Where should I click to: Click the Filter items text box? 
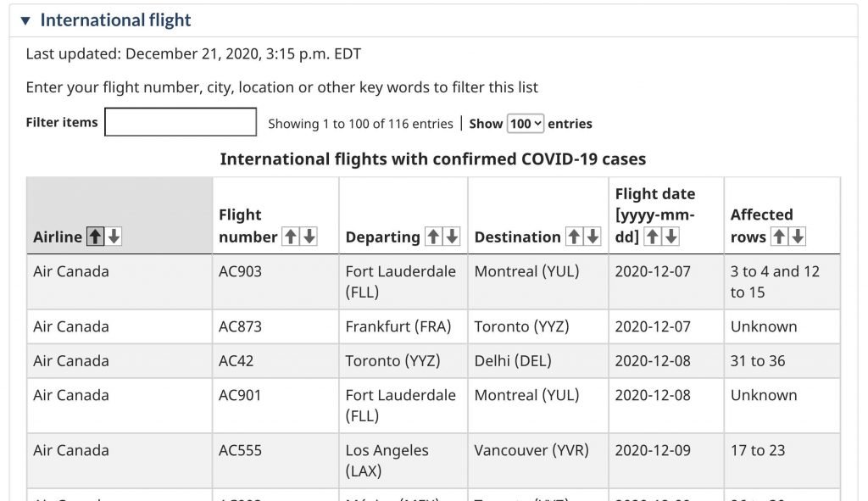(x=181, y=122)
